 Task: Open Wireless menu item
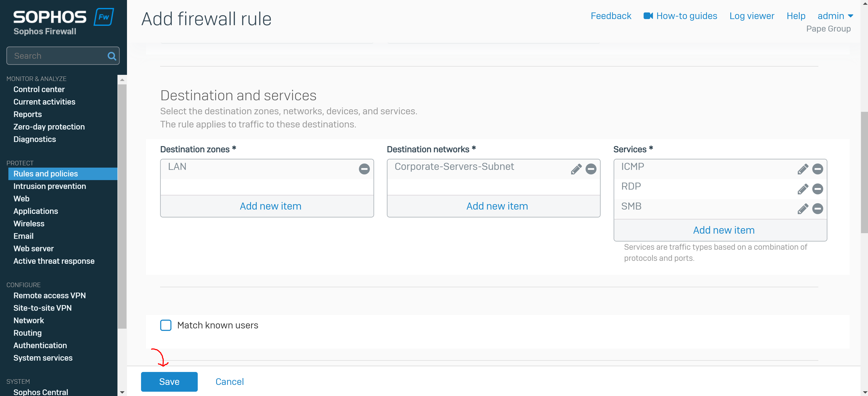pos(29,223)
